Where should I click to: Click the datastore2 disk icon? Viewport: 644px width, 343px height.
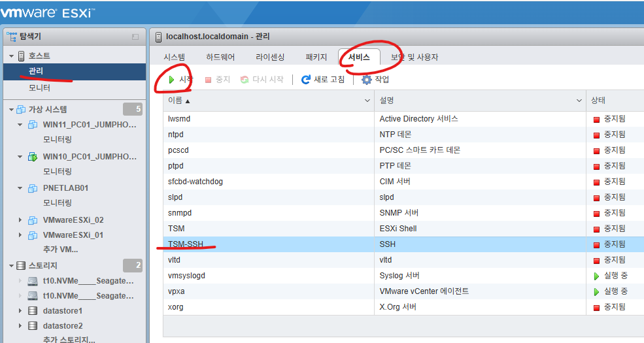(x=33, y=326)
